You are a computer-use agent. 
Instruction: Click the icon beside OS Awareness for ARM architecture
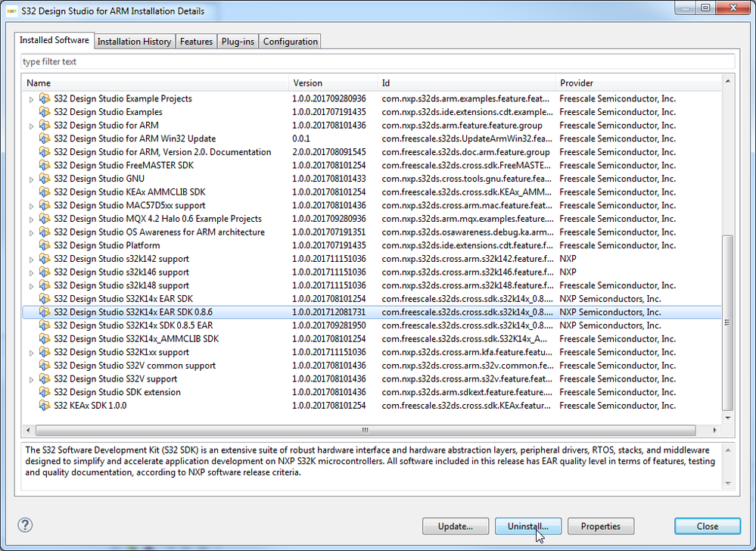(x=45, y=232)
